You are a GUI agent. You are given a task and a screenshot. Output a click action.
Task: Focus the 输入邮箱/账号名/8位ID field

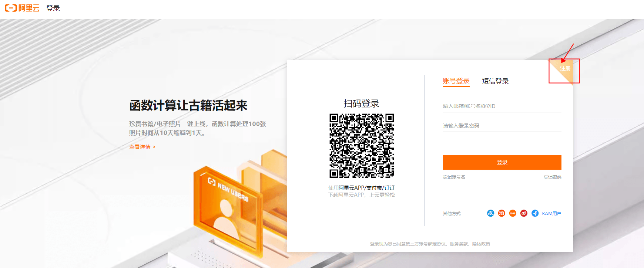[502, 106]
